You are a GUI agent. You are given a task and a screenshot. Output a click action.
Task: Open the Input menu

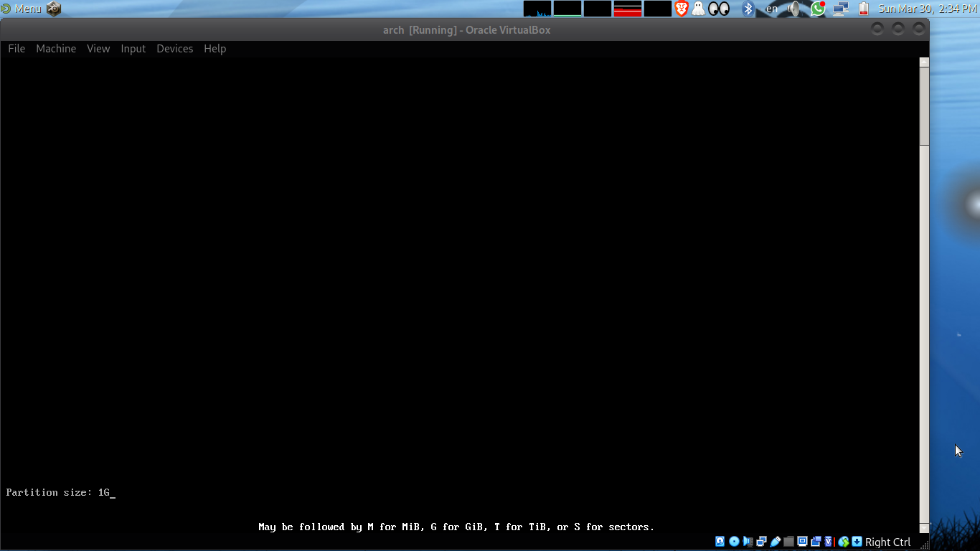(133, 49)
